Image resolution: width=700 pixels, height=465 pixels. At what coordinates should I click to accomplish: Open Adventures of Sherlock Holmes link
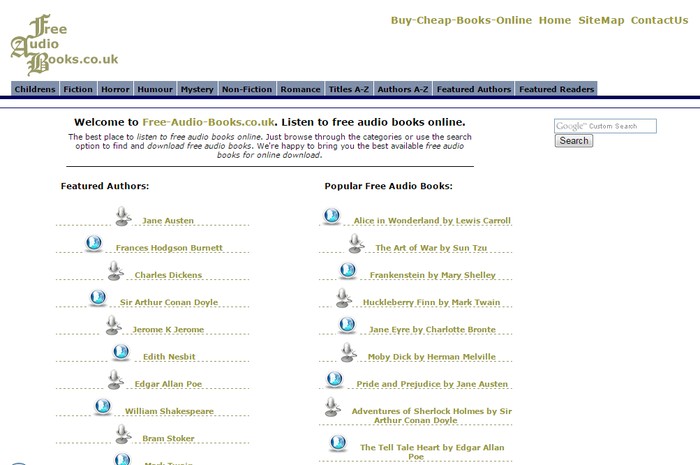[x=432, y=415]
